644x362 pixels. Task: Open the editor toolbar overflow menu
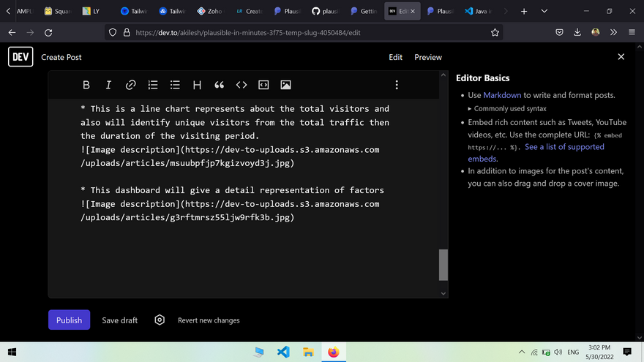pos(397,85)
